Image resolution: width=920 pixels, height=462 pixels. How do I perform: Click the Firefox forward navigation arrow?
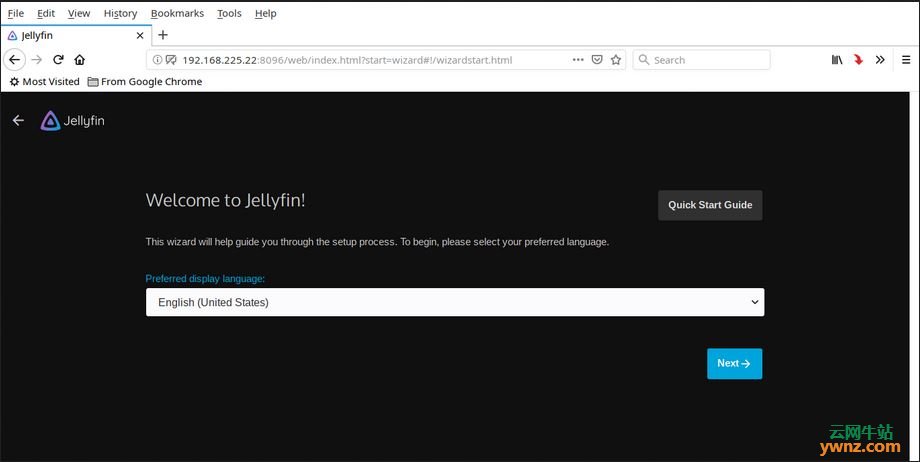(x=37, y=60)
